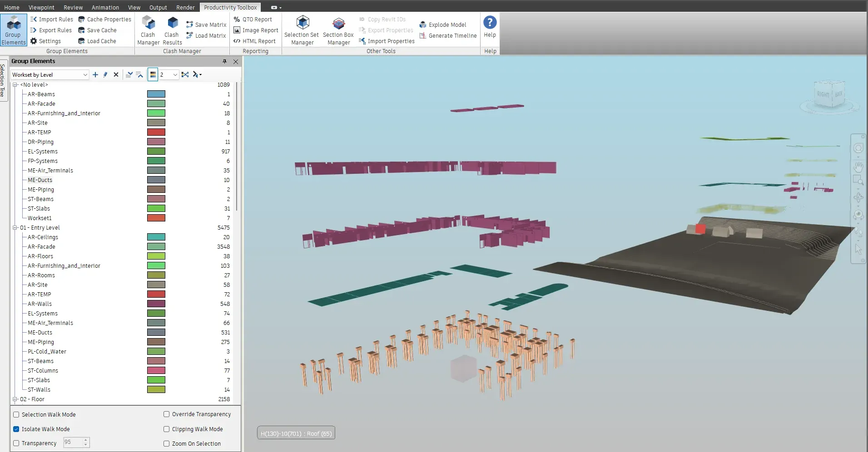Screen dimensions: 868x452
Task: Switch to the Render ribbon tab
Action: [x=185, y=7]
